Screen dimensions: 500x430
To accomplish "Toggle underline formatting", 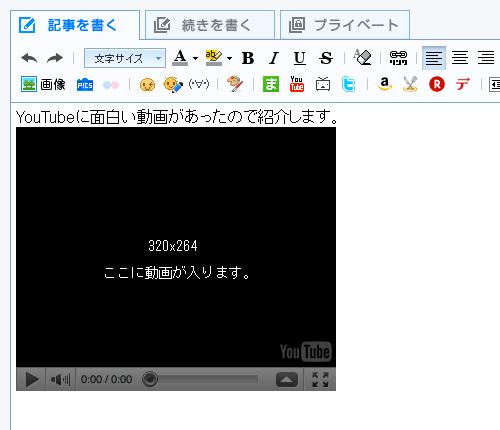I will click(300, 58).
